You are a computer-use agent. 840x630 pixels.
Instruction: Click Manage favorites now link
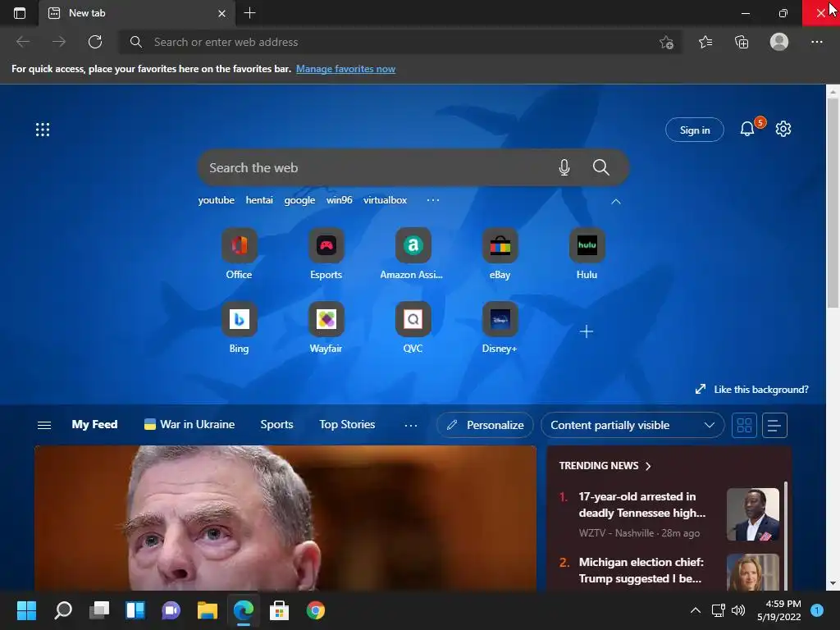pyautogui.click(x=345, y=69)
